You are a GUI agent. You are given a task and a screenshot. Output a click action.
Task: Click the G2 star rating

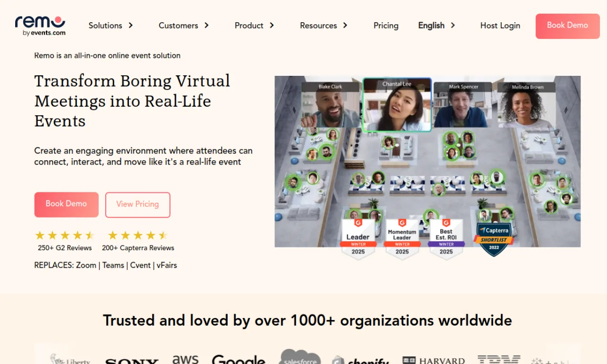pos(65,236)
